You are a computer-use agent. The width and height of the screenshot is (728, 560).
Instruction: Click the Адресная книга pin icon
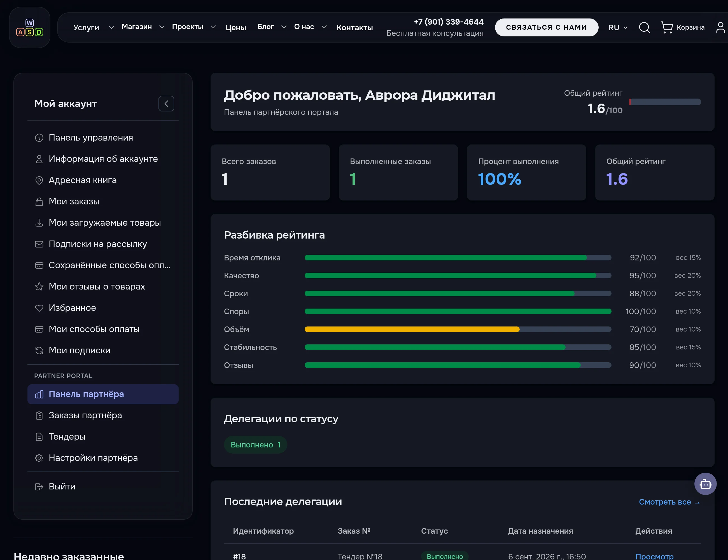(x=39, y=180)
